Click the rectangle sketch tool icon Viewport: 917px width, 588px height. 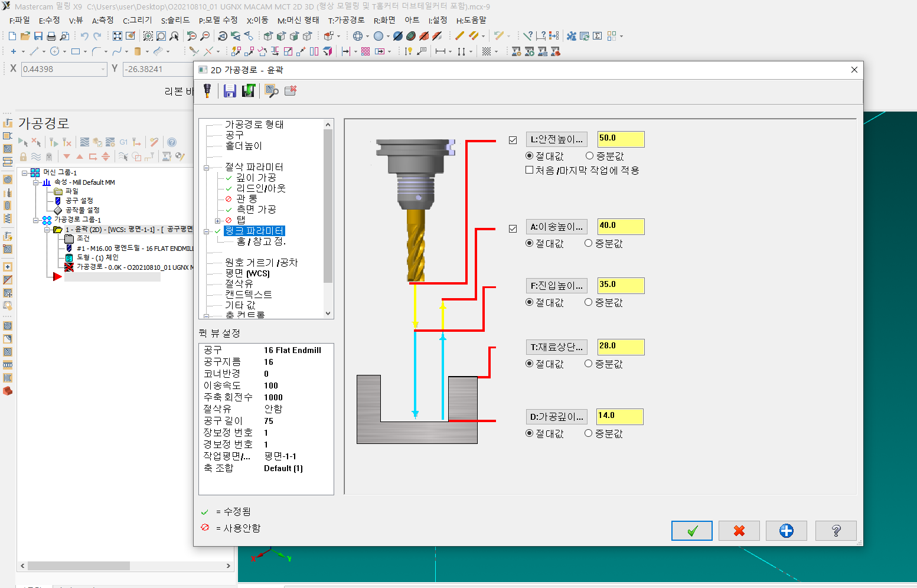(x=76, y=51)
